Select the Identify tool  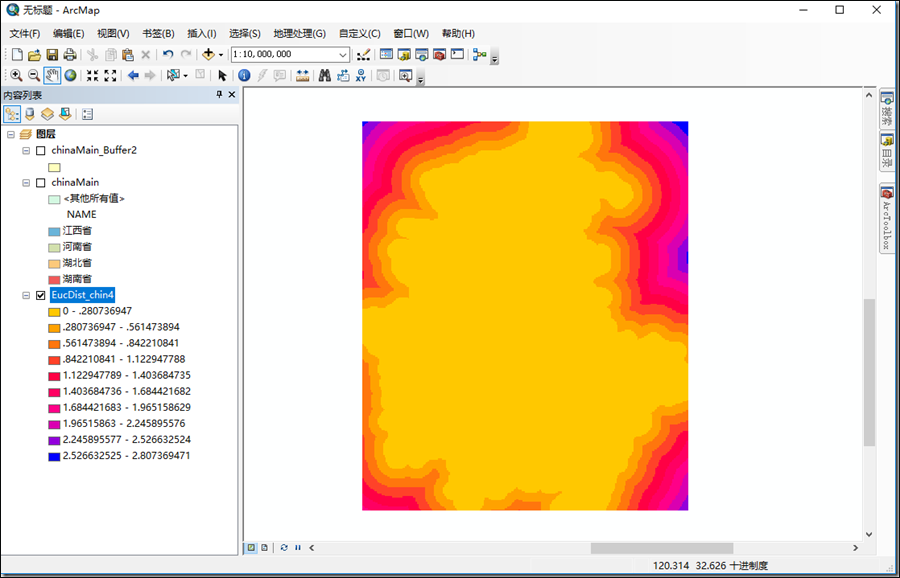[244, 75]
